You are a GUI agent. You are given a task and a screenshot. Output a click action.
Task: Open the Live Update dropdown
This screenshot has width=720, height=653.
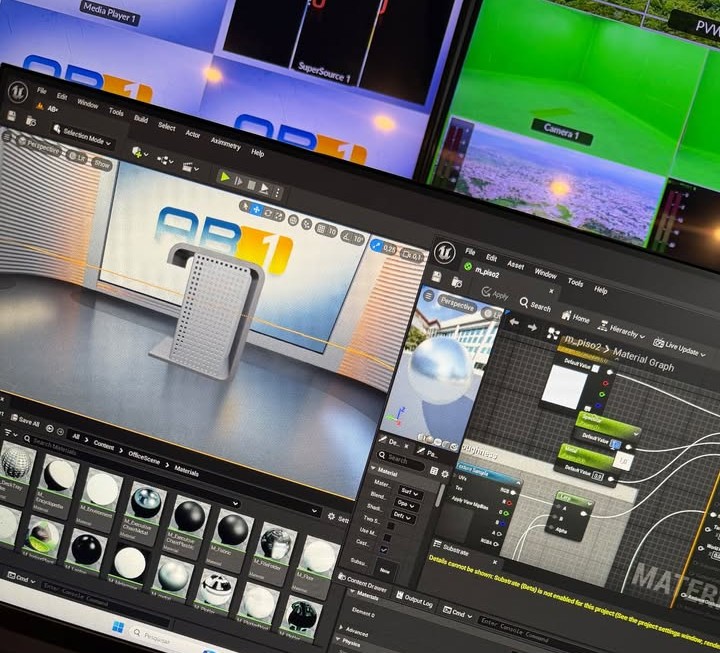click(x=679, y=348)
